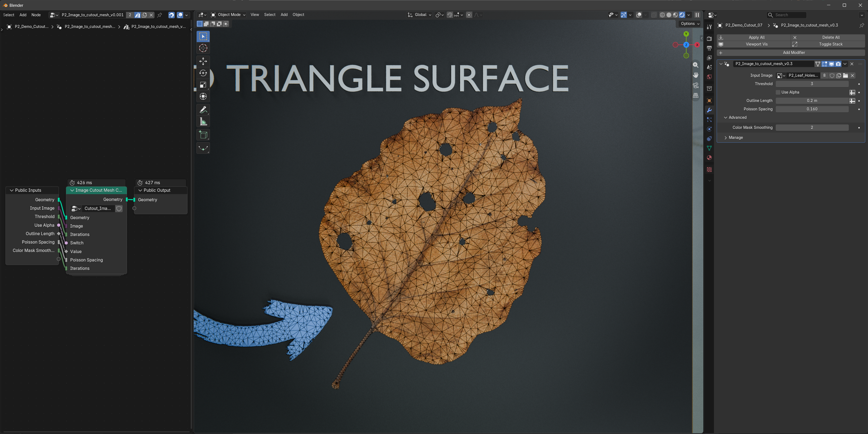Click the viewport zoom magnifier icon
Viewport: 868px width, 434px height.
(695, 65)
